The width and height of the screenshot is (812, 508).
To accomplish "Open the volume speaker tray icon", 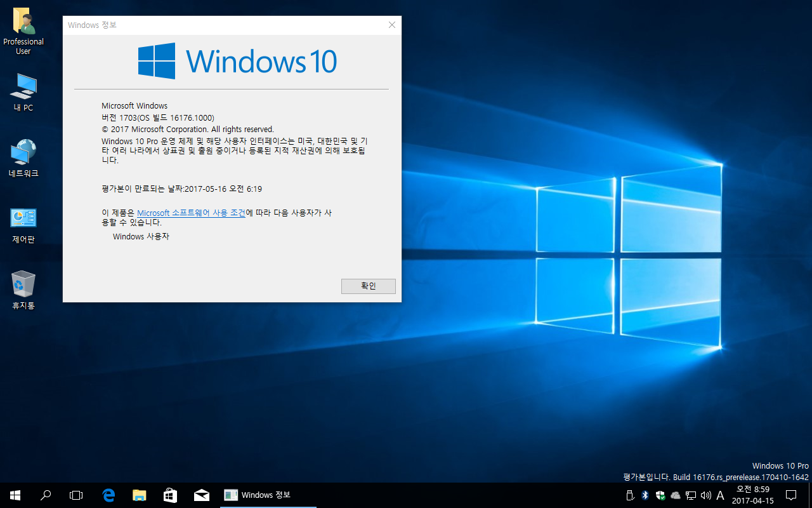I will (706, 495).
